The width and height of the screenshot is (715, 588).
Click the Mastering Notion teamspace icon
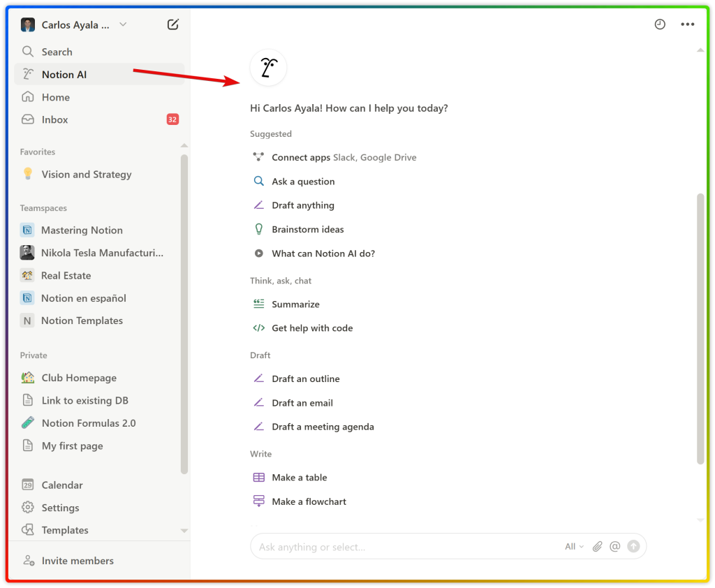tap(27, 230)
